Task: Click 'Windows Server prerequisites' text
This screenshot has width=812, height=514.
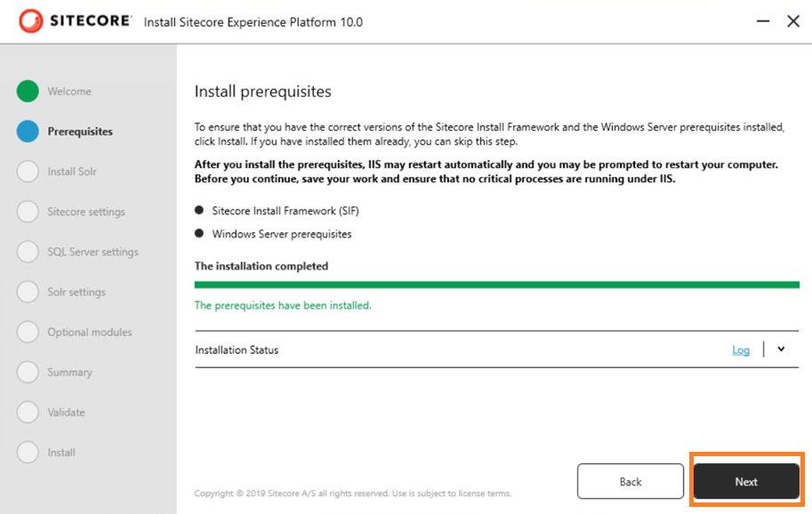Action: pyautogui.click(x=282, y=234)
